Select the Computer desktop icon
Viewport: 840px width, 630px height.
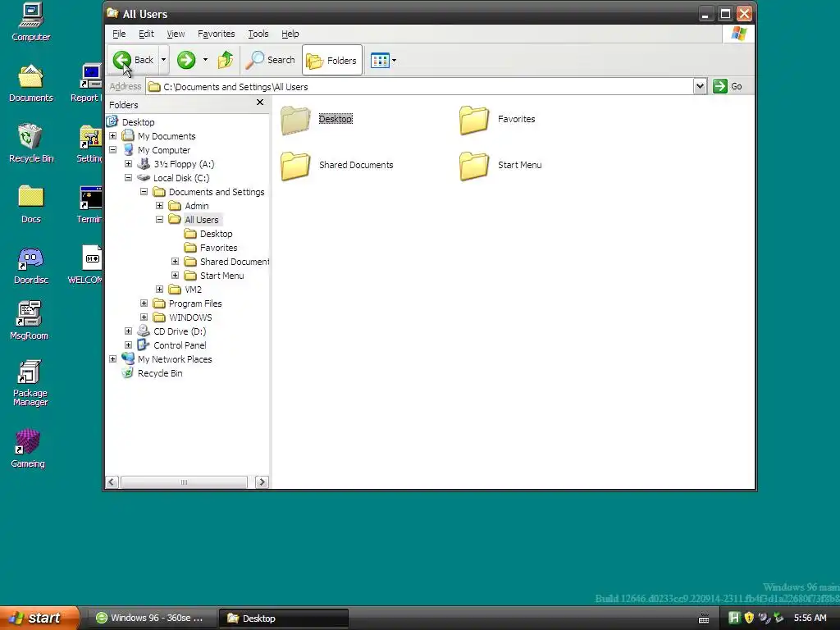(30, 22)
